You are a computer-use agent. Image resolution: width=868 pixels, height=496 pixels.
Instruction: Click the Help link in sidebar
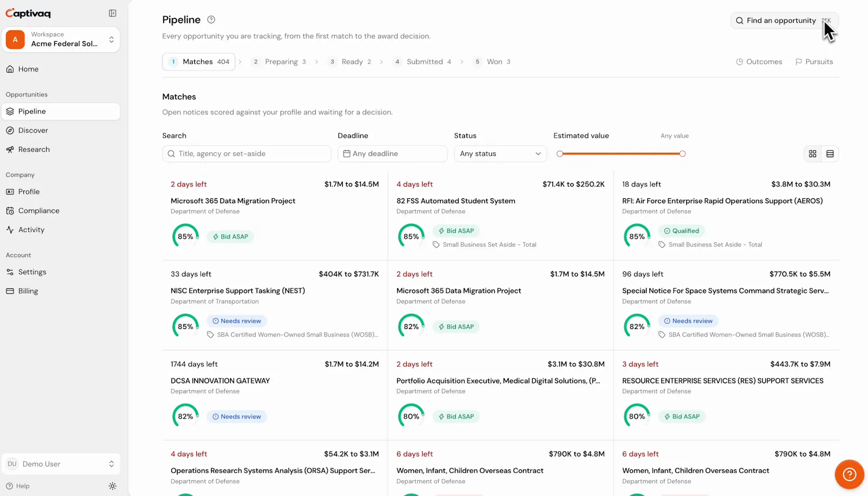17,486
